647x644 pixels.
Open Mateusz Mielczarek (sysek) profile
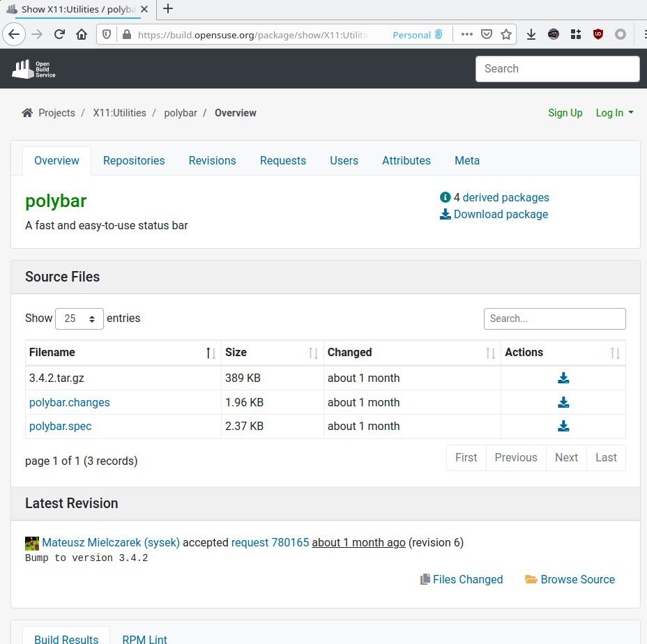pyautogui.click(x=111, y=542)
